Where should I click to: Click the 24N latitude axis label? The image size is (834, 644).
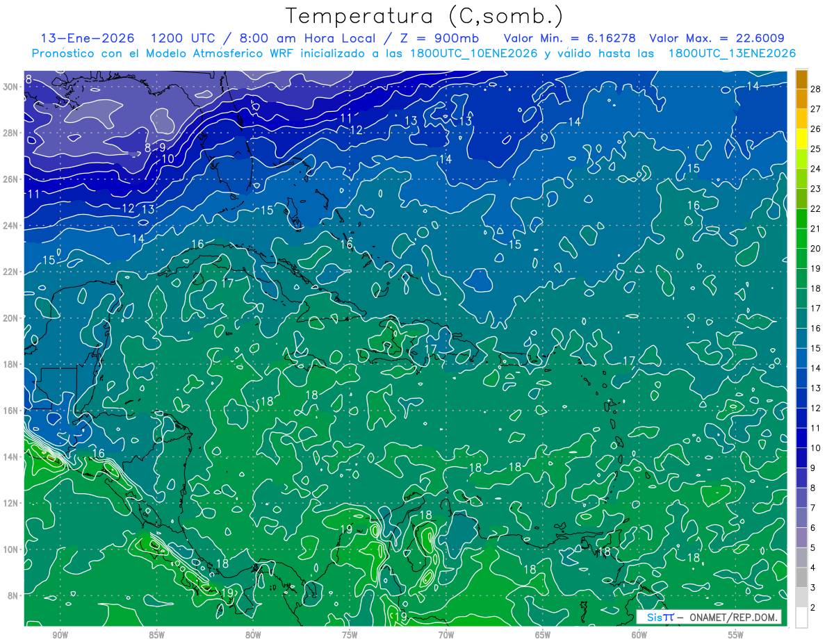click(x=10, y=225)
